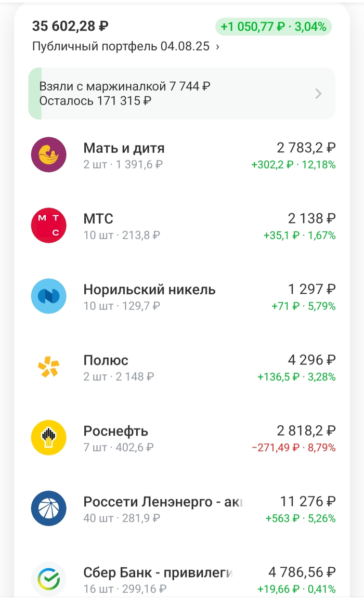Select the Сбер Банк привилегированные title

pyautogui.click(x=158, y=572)
